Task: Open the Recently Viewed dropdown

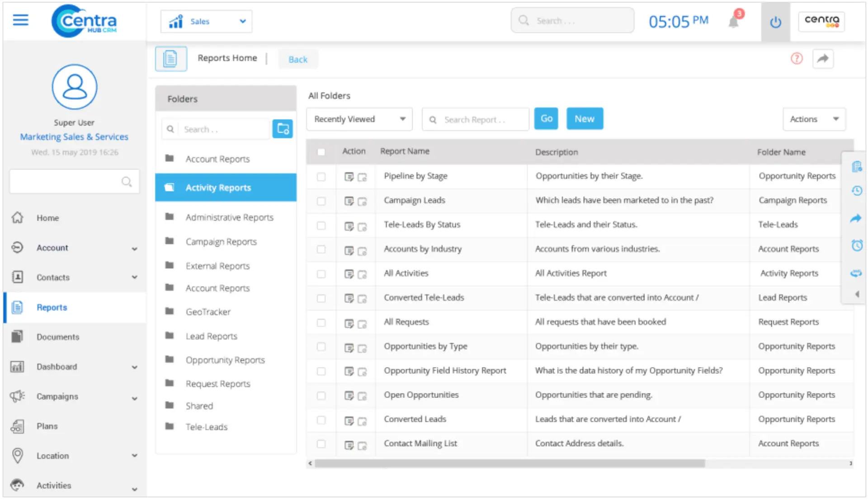Action: (x=359, y=119)
